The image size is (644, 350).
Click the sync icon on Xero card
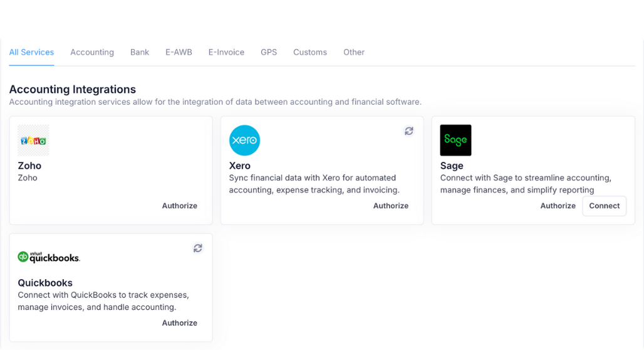[x=408, y=131]
